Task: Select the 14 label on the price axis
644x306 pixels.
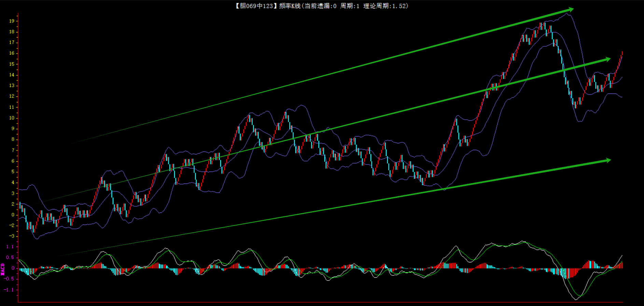Action: coord(12,75)
